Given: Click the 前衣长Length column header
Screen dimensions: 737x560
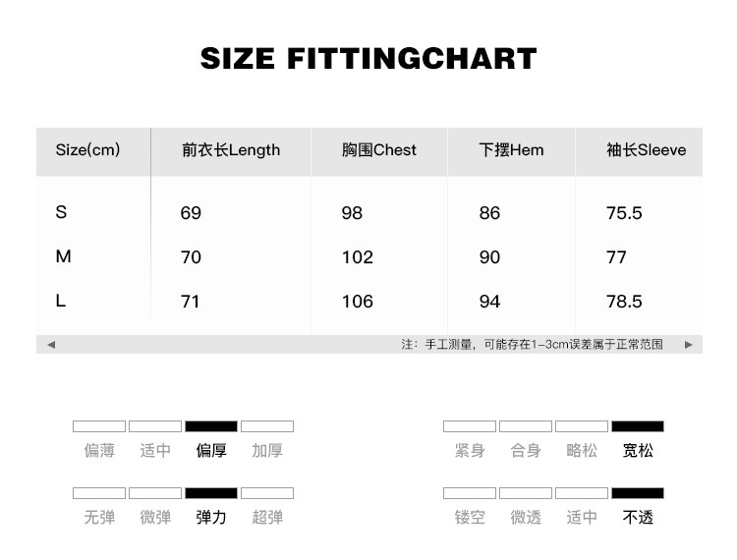Looking at the screenshot, I should pos(231,150).
